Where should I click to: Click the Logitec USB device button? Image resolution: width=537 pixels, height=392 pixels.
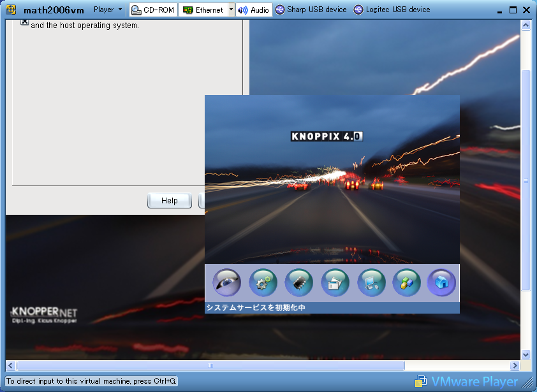392,10
